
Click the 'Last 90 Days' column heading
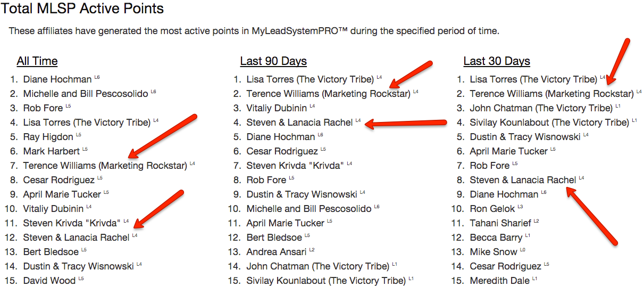pos(273,61)
